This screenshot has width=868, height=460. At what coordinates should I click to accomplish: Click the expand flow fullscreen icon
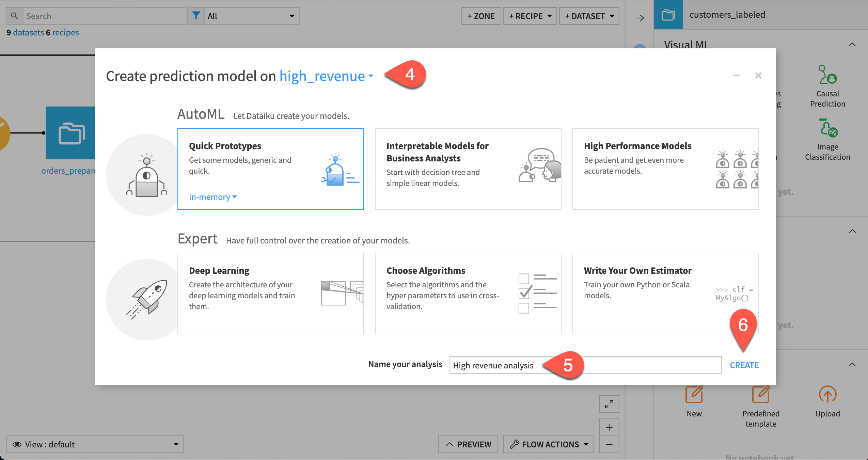point(609,405)
